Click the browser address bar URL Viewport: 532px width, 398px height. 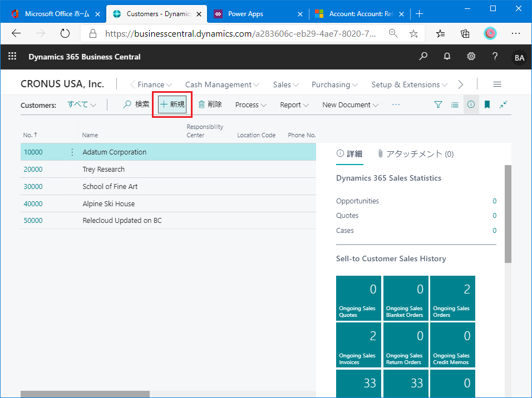click(x=240, y=33)
